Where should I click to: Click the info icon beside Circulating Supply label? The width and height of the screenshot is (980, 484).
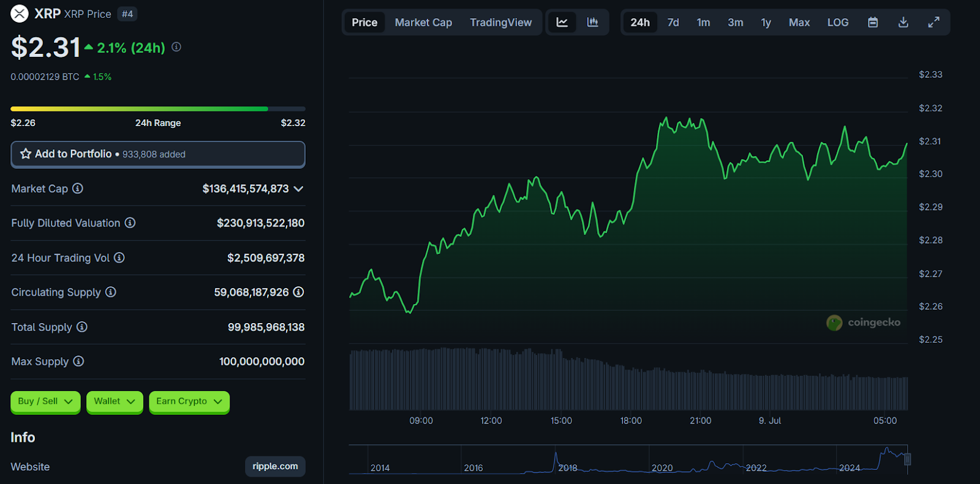click(111, 292)
